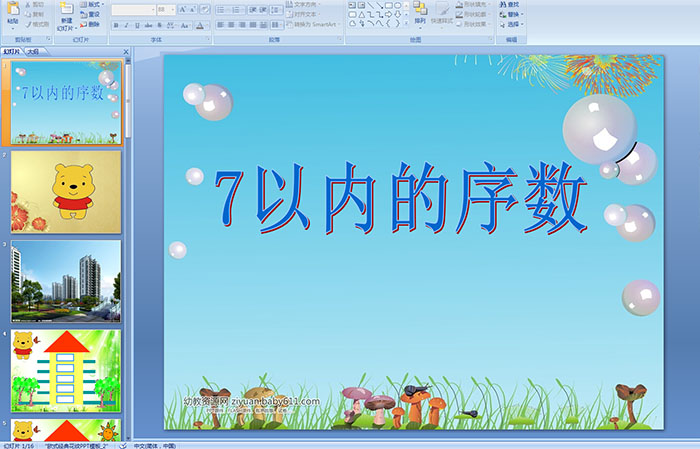This screenshot has height=449, width=700.
Task: Open the Arrange 排列 dropdown
Action: 420,14
